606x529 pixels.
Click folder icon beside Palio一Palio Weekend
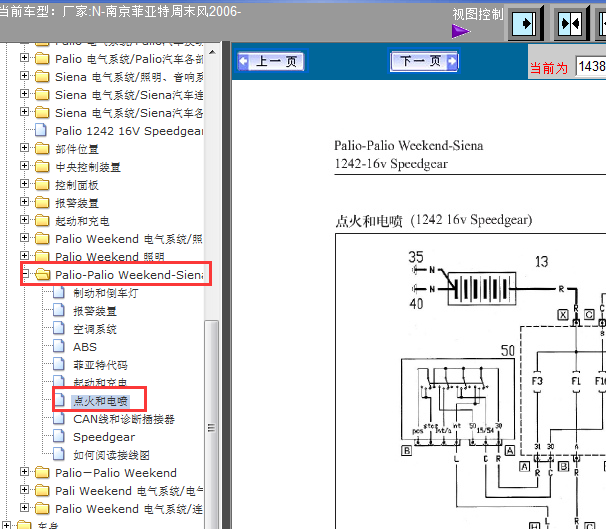click(42, 472)
